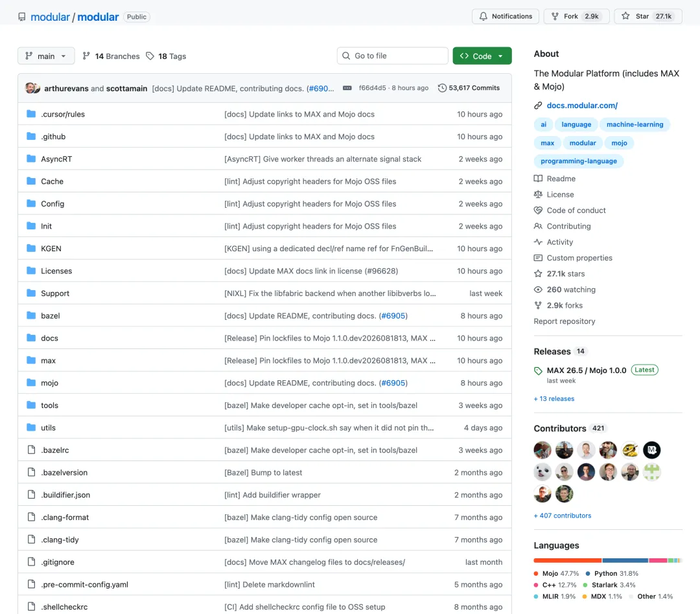
Task: Click the .bazelrc file icon
Action: click(x=31, y=449)
